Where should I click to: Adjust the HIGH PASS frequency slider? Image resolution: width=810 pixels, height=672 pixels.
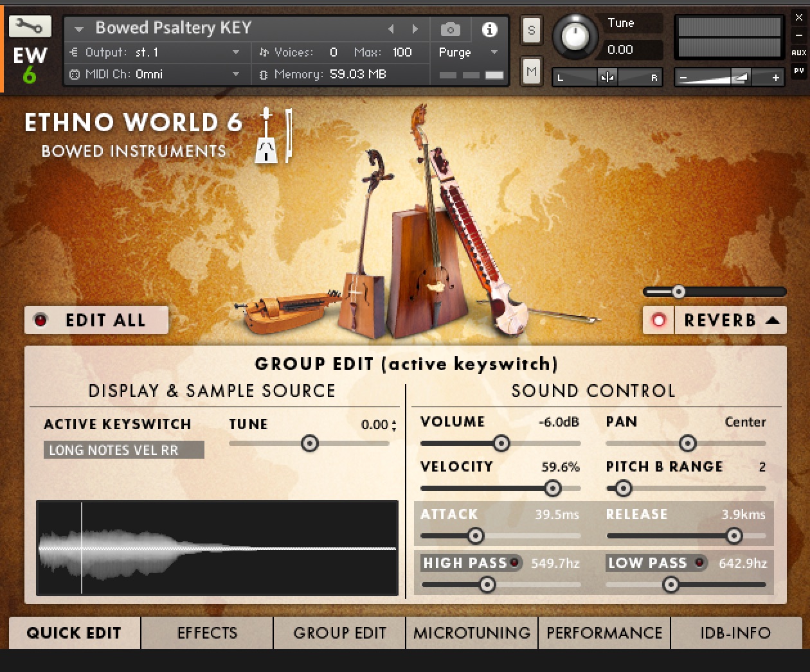point(487,585)
